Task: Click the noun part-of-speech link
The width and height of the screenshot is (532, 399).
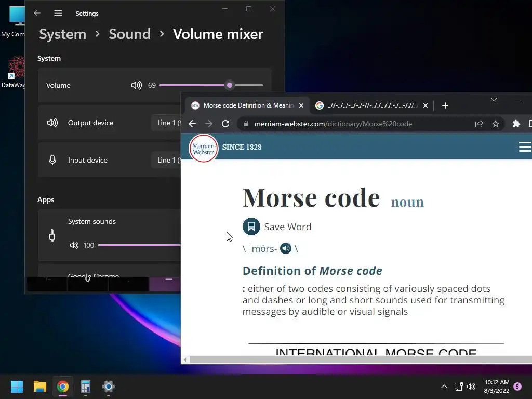Action: pos(407,202)
